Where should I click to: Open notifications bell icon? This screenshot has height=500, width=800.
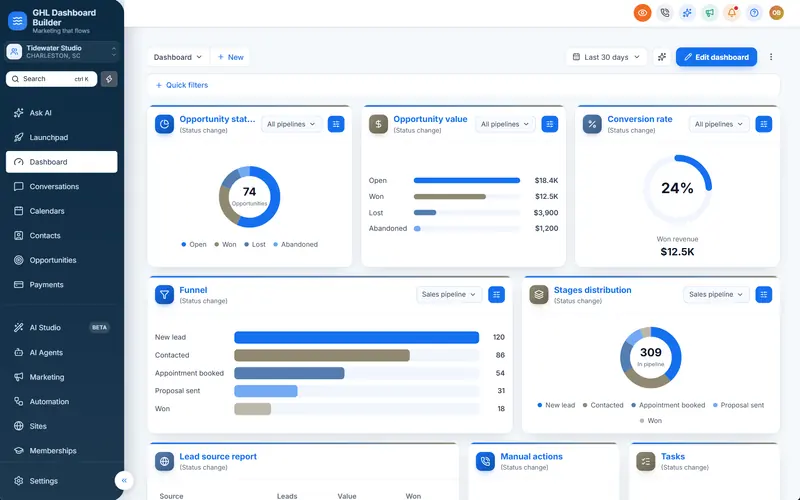coord(732,13)
